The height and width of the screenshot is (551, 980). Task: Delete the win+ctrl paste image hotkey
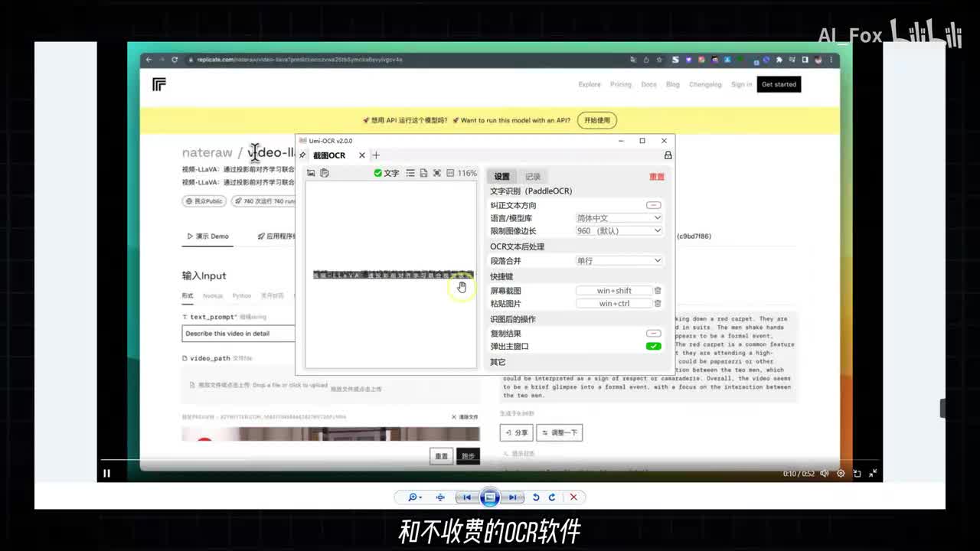(658, 304)
